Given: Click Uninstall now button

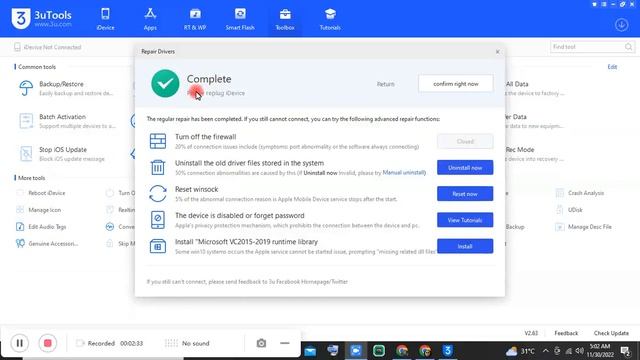Looking at the screenshot, I should [465, 167].
